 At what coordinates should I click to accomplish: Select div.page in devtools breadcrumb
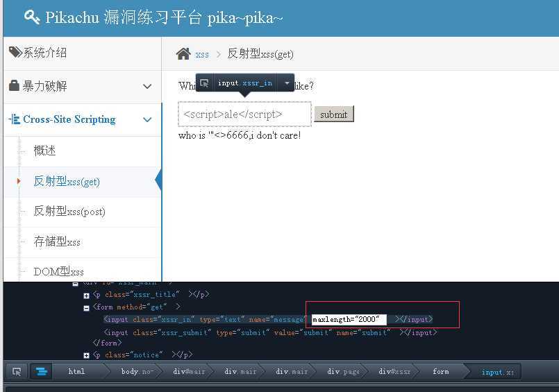(x=343, y=371)
